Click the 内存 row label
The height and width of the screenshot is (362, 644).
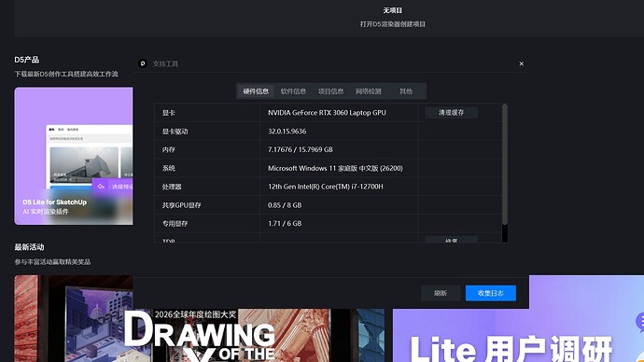pos(168,149)
